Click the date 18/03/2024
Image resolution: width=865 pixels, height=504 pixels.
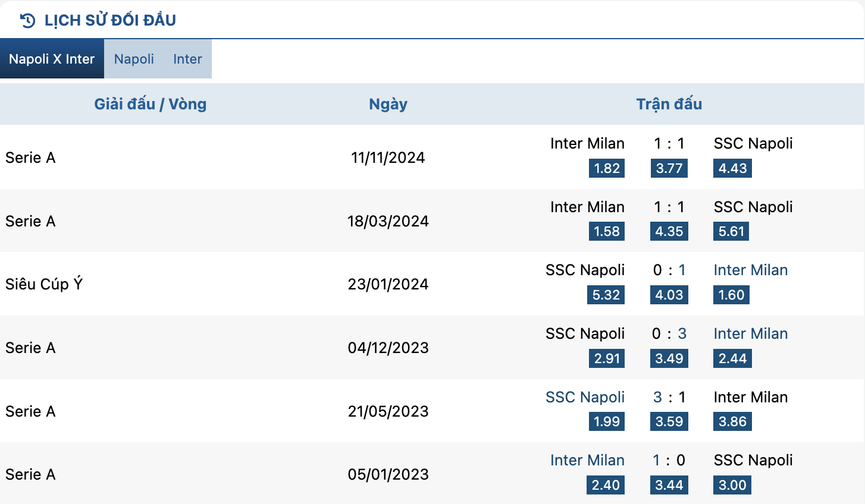click(388, 221)
